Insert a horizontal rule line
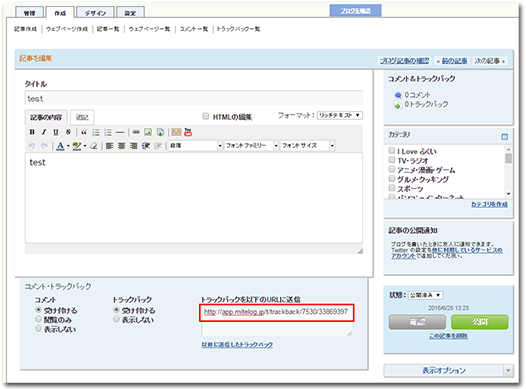This screenshot has height=389, width=526. [x=120, y=132]
